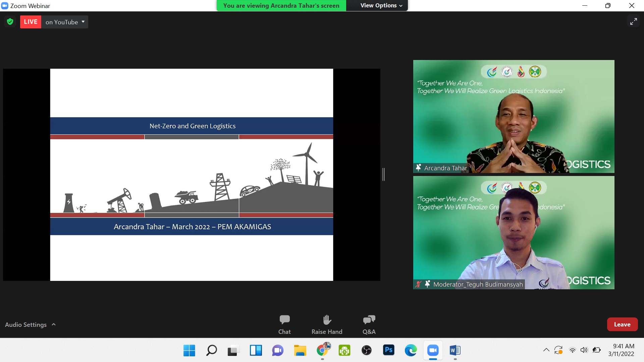Viewport: 644px width, 362px height.
Task: Collapse the Audio Settings chevron
Action: [53, 324]
